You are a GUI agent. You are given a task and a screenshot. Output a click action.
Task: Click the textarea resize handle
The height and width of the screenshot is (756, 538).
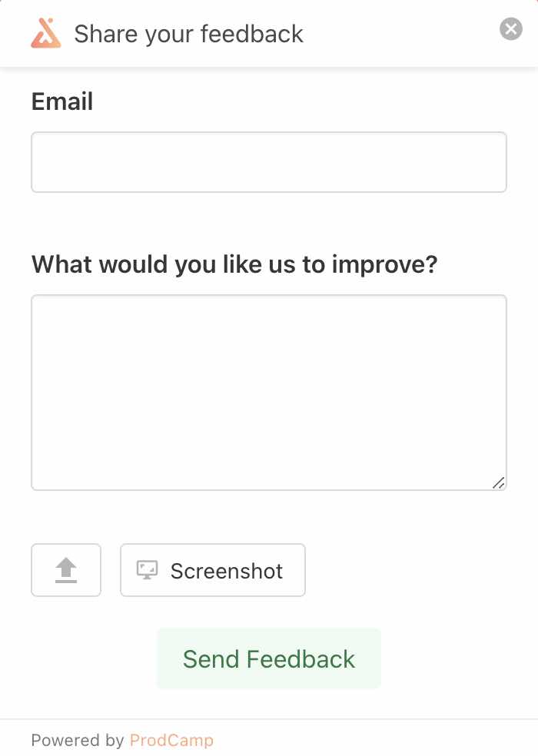click(x=500, y=482)
